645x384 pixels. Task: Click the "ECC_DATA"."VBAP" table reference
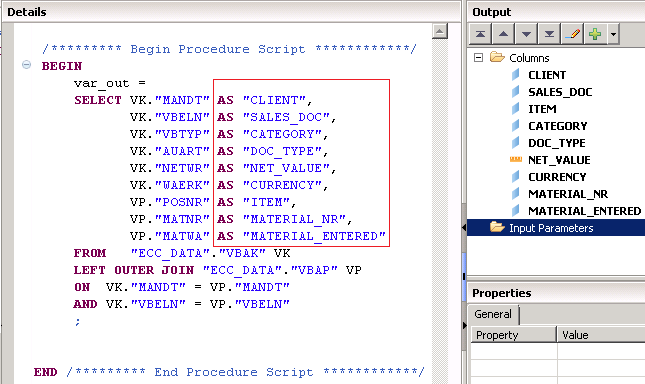point(270,270)
